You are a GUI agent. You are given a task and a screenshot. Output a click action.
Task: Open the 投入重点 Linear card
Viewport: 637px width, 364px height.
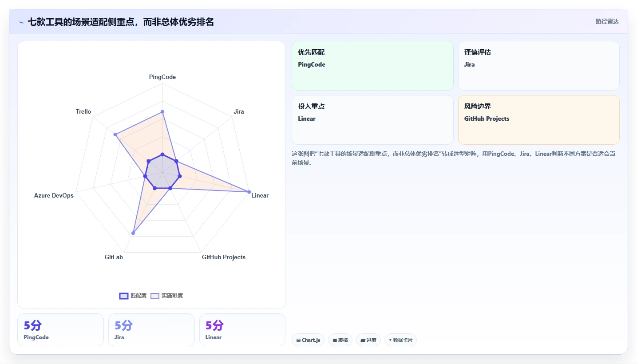pos(372,120)
